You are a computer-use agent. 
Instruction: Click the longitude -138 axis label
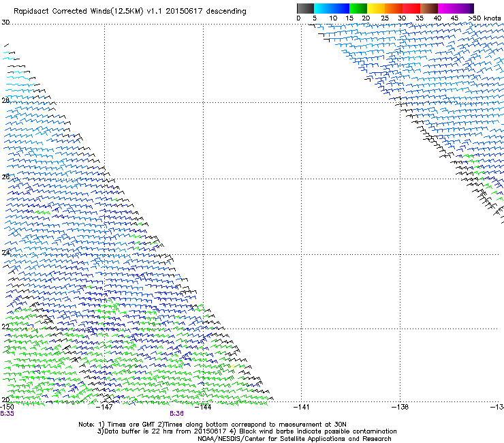(400, 407)
